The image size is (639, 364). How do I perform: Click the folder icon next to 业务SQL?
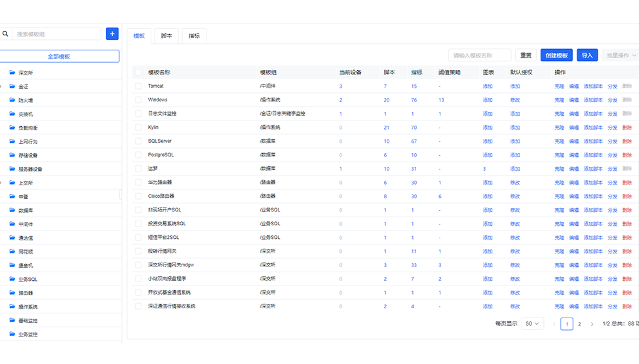[x=12, y=279]
